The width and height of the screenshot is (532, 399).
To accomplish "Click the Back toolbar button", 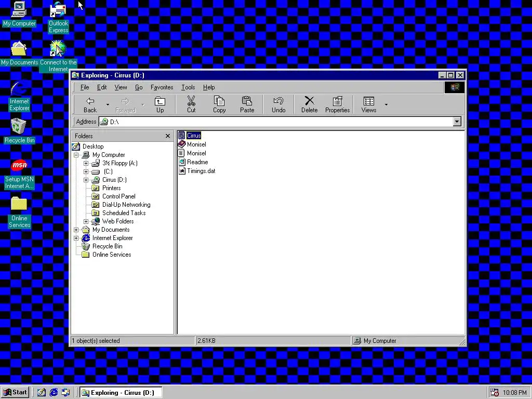I will (x=90, y=104).
